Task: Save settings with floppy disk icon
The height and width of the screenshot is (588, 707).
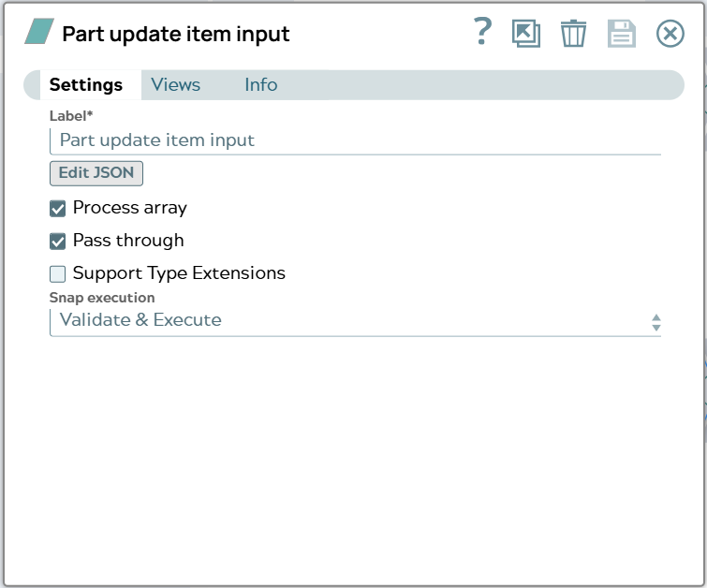Action: point(622,34)
